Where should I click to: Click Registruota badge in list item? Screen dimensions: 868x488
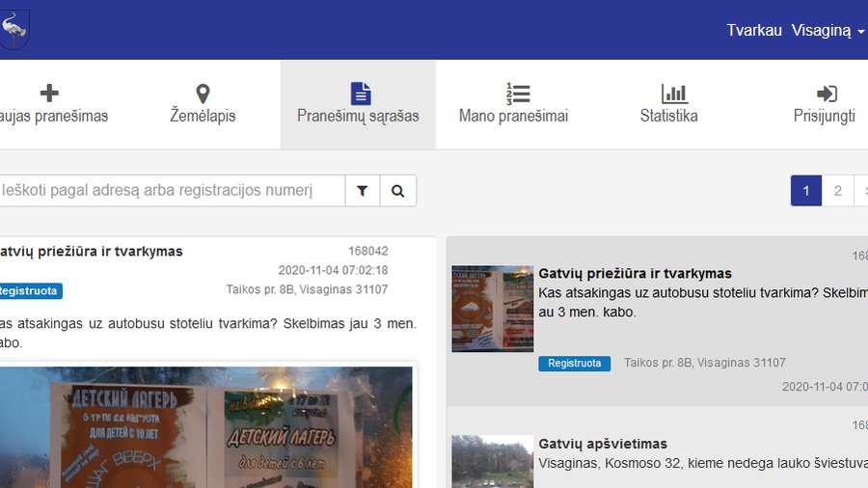coord(574,364)
